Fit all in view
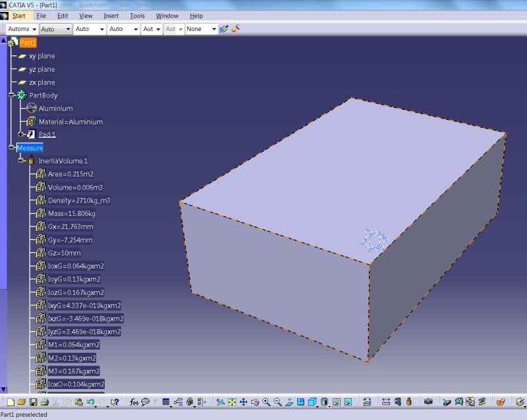 (232, 402)
